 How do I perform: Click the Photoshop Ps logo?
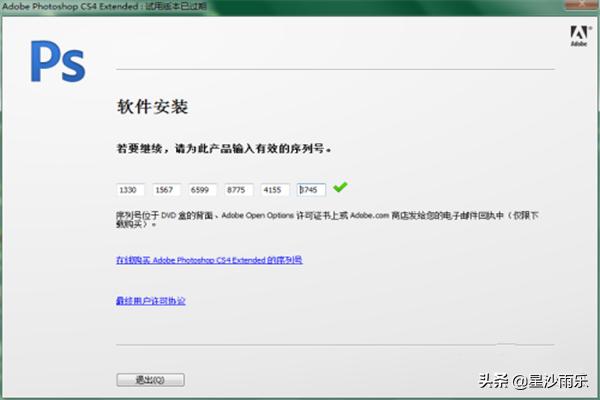[x=58, y=61]
